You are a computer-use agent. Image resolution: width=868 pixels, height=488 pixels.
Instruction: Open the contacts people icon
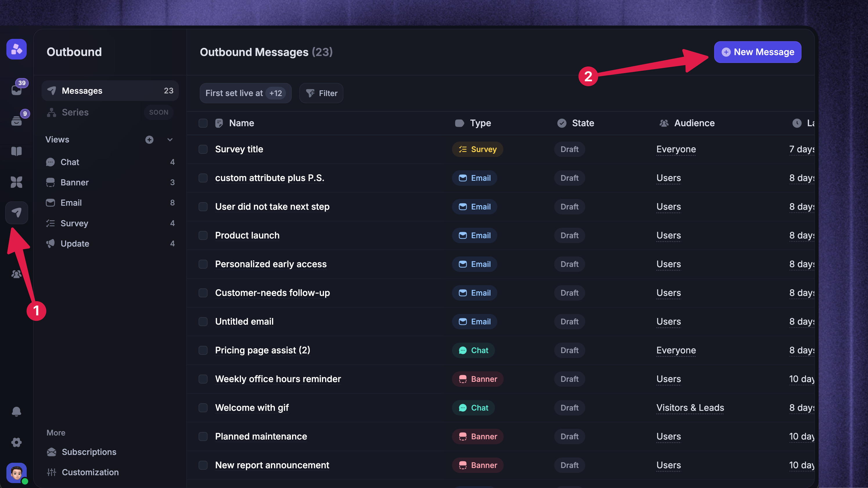17,274
